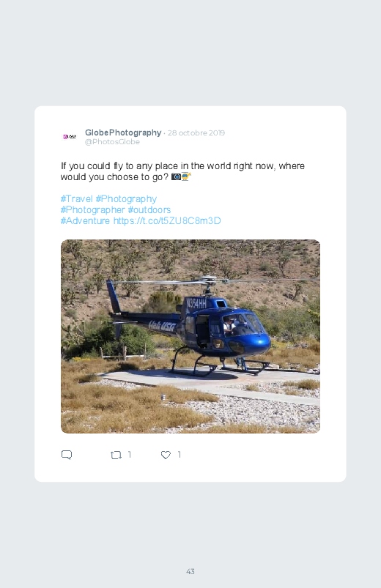
Task: Click the GlobePhotography display name
Action: coord(123,133)
